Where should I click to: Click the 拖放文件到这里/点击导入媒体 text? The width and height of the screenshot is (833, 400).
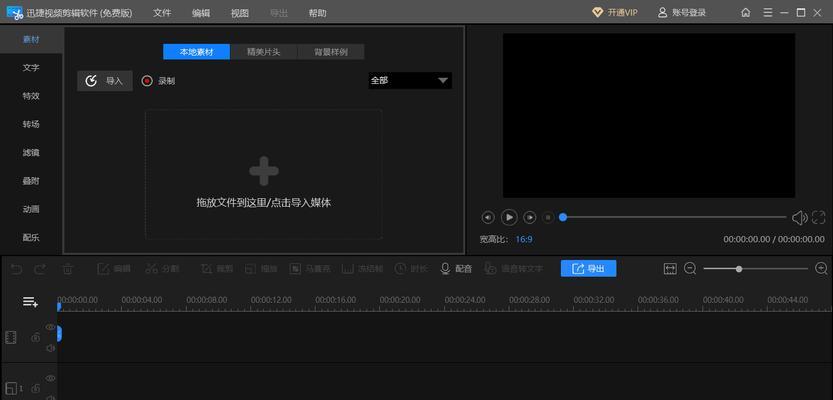click(264, 202)
